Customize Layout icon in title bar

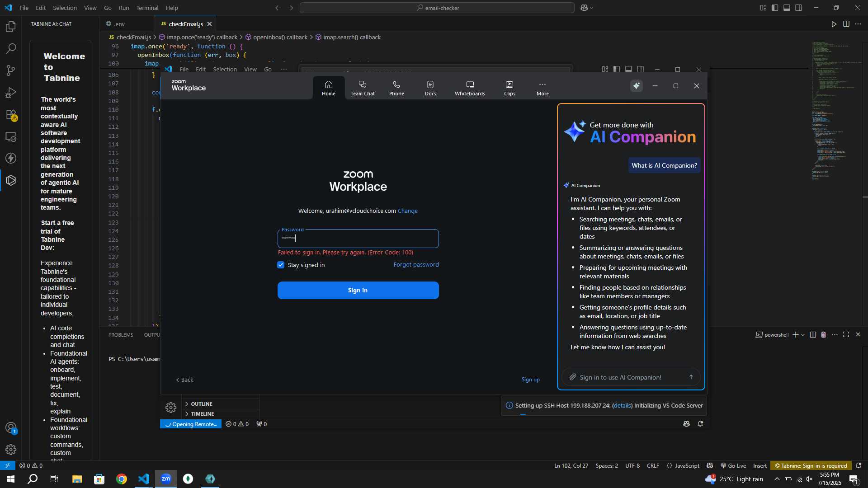click(763, 8)
